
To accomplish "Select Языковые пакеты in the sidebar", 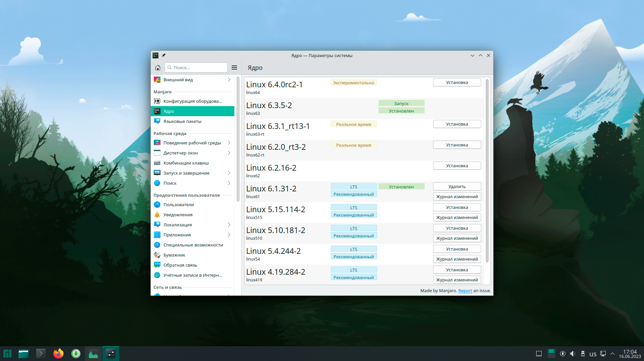I will [182, 121].
